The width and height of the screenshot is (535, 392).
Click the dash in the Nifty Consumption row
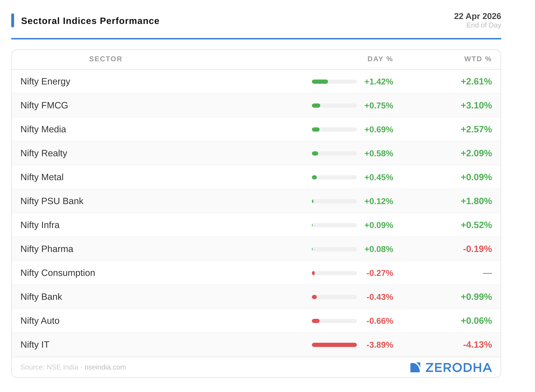(x=487, y=273)
